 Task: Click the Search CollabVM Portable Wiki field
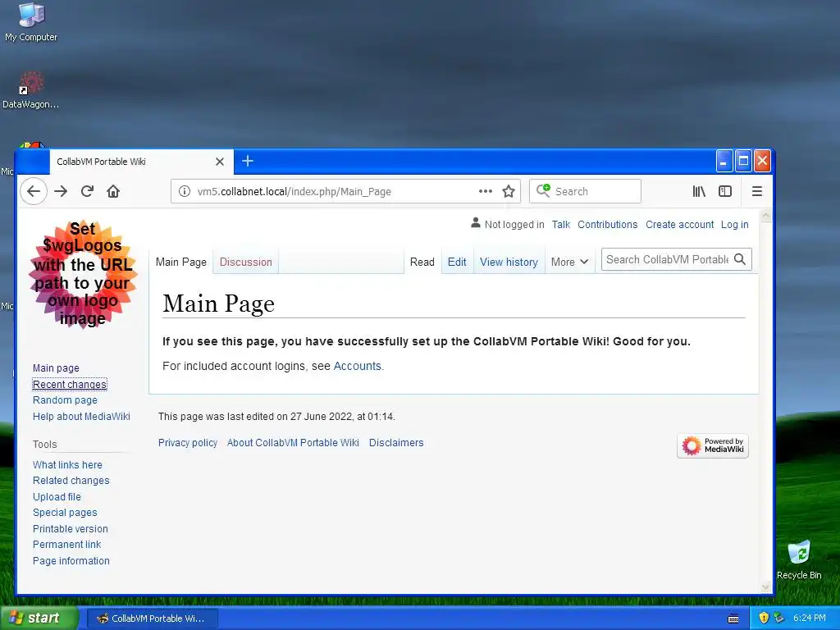point(667,259)
